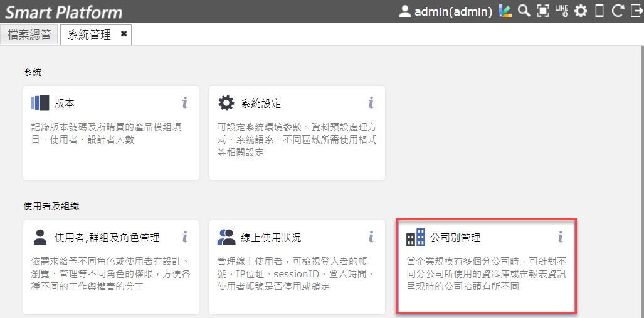Show info for 版本 card
The width and height of the screenshot is (644, 318).
pyautogui.click(x=185, y=102)
